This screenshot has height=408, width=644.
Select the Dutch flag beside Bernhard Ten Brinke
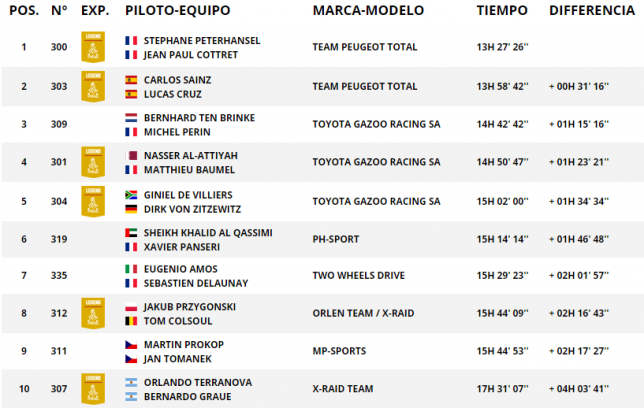click(130, 118)
